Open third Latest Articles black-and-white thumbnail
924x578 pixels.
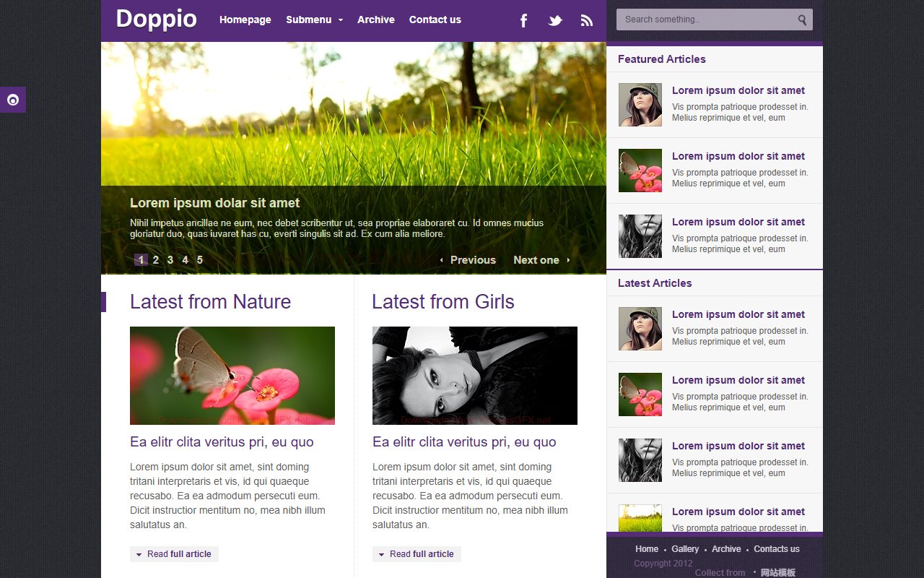(640, 460)
